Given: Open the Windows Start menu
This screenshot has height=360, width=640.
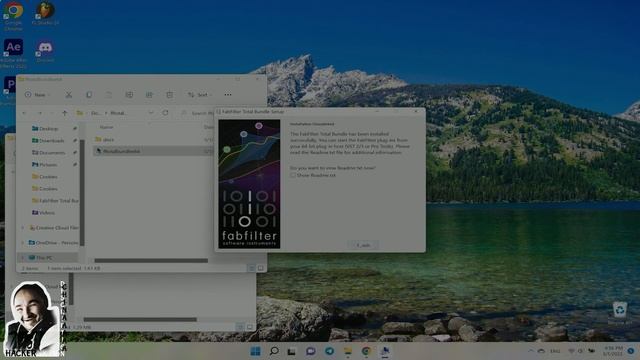Looking at the screenshot, I should click(256, 351).
